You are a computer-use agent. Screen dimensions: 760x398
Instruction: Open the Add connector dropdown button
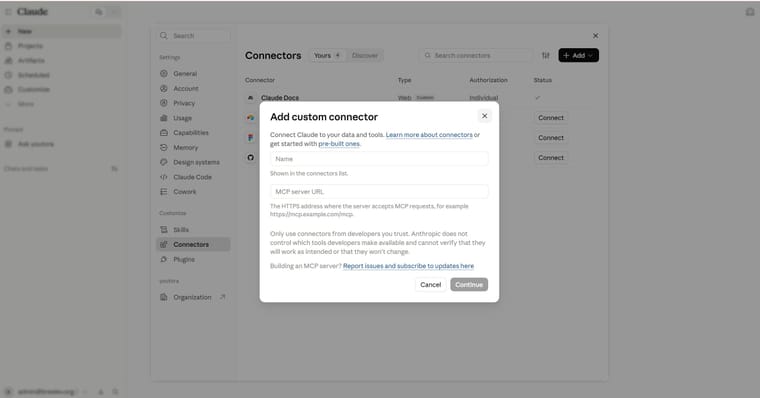(578, 55)
